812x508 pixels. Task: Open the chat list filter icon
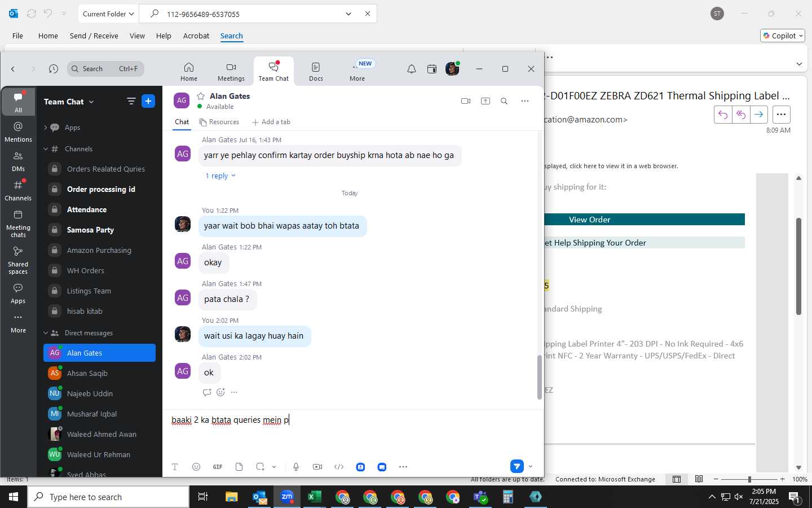point(131,102)
